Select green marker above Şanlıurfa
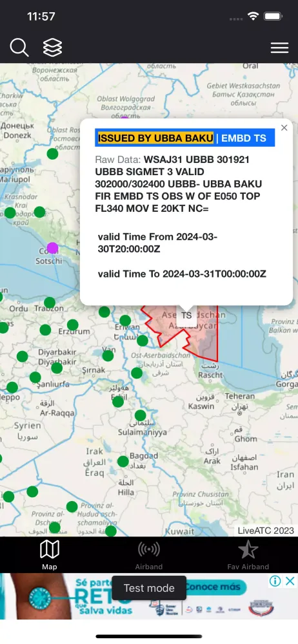The image size is (298, 644). click(35, 377)
